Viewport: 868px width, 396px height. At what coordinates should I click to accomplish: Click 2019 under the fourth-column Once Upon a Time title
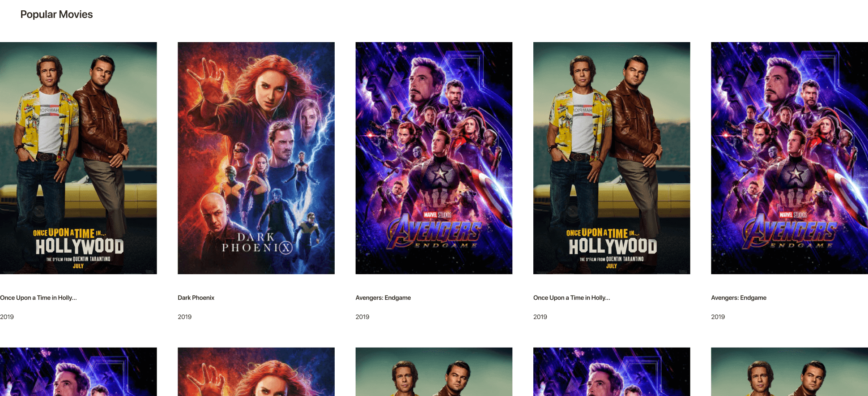[x=540, y=317]
